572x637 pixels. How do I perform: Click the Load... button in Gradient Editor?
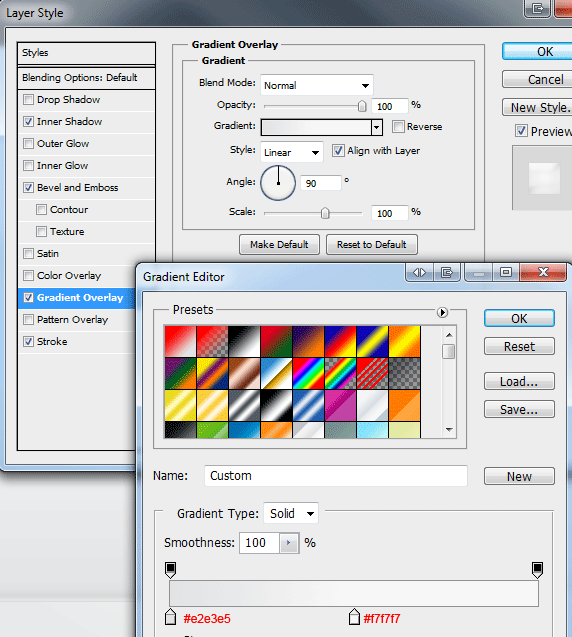tap(519, 381)
